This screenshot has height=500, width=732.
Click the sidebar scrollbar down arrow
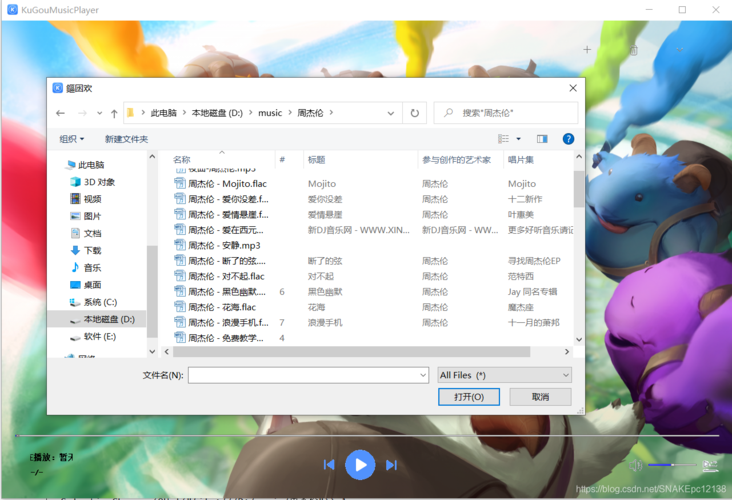[152, 352]
